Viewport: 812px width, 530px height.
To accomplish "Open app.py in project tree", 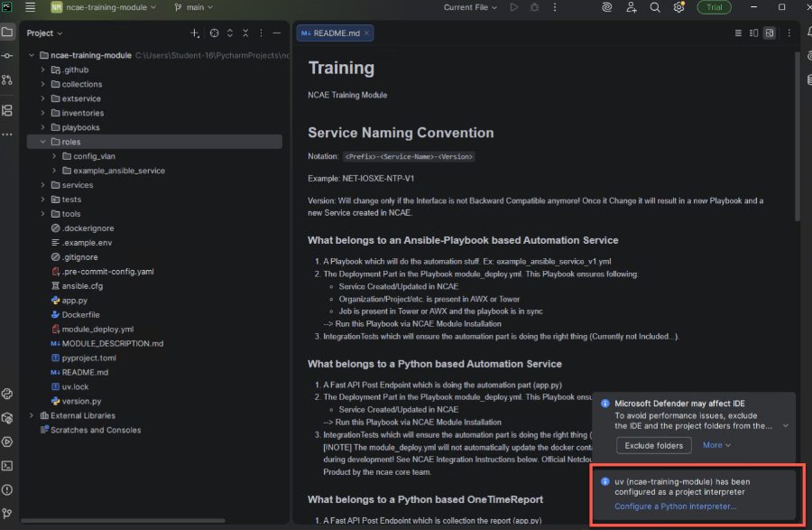I will 69,301.
